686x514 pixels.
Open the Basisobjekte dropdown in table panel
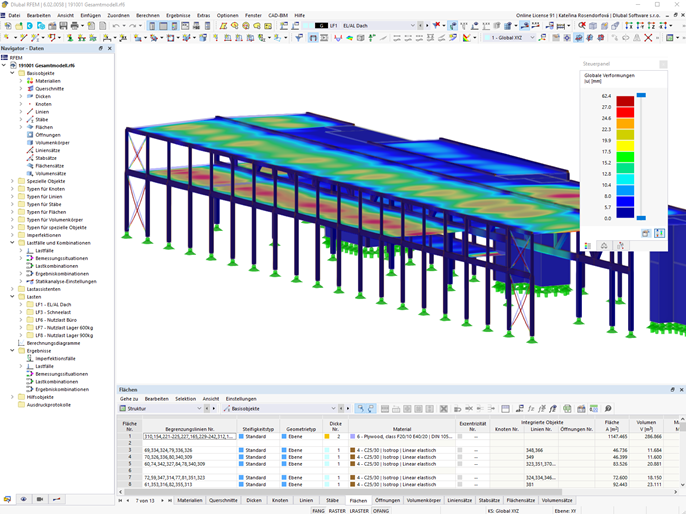[333, 409]
